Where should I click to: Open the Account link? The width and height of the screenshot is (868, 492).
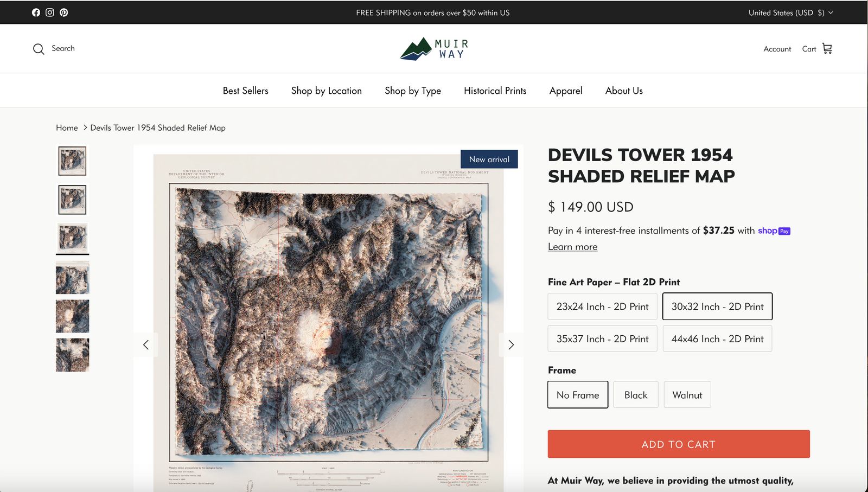(x=777, y=49)
